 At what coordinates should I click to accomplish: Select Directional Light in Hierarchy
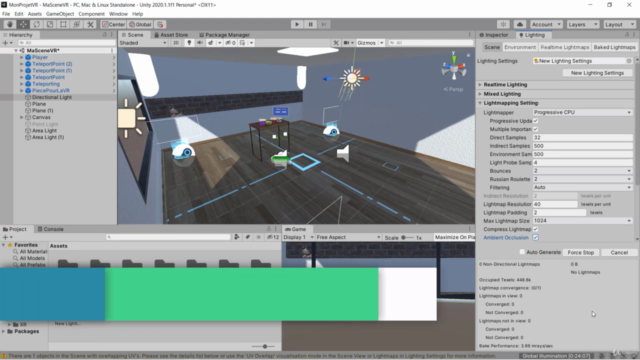(x=52, y=97)
